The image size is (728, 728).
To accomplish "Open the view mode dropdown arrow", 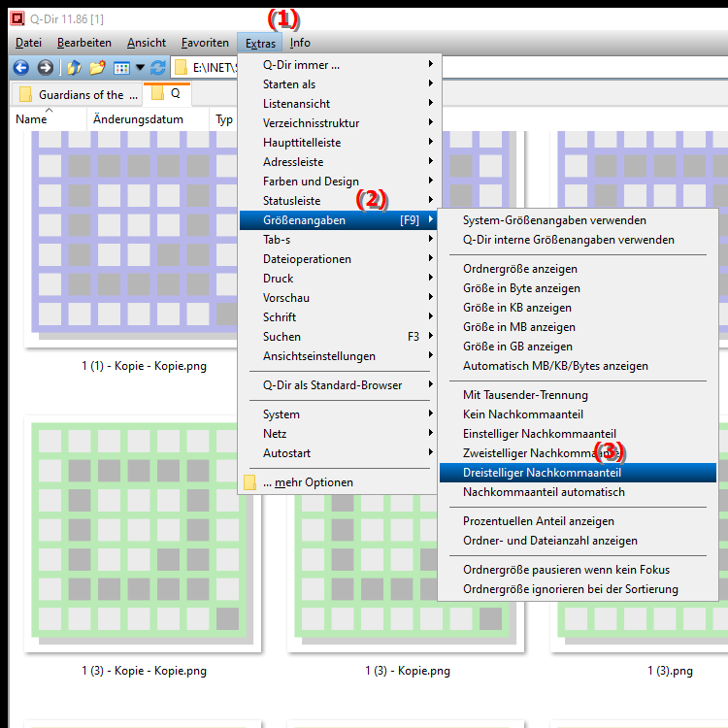I will pos(140,68).
